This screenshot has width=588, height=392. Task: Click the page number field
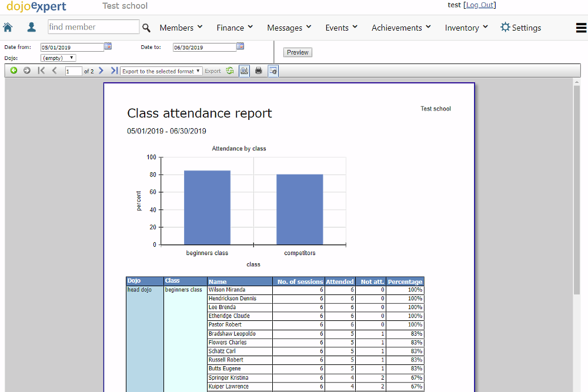73,71
